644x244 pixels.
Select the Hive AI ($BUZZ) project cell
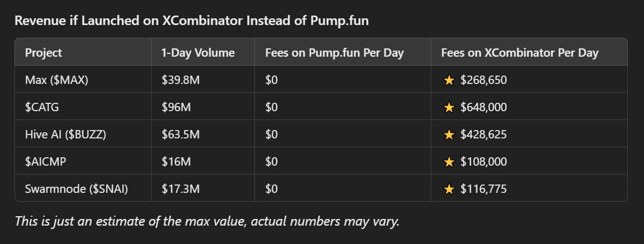point(66,135)
